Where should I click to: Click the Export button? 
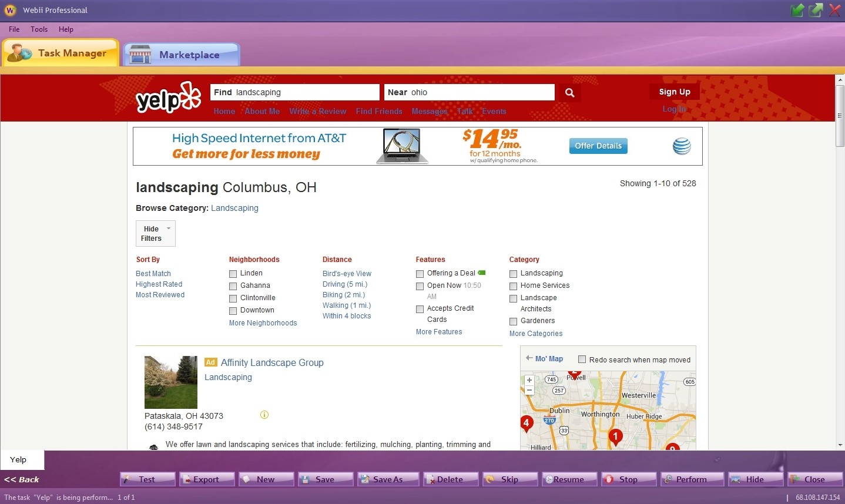207,479
